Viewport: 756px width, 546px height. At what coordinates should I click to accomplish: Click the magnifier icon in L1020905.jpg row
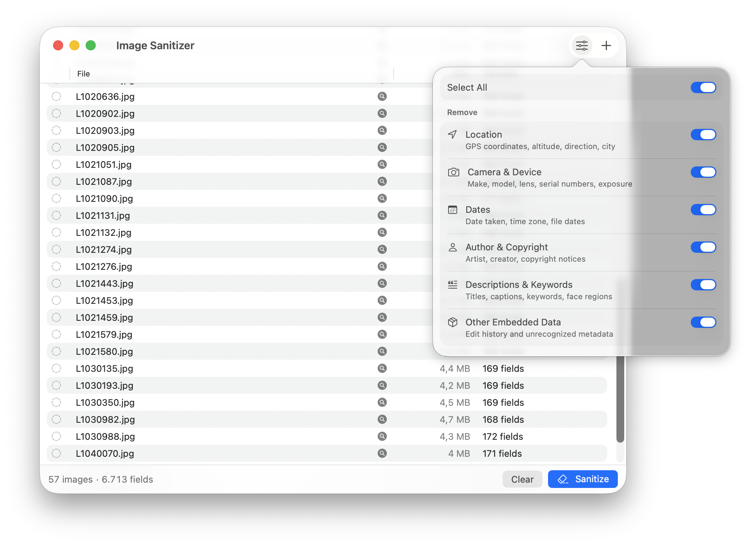[382, 147]
